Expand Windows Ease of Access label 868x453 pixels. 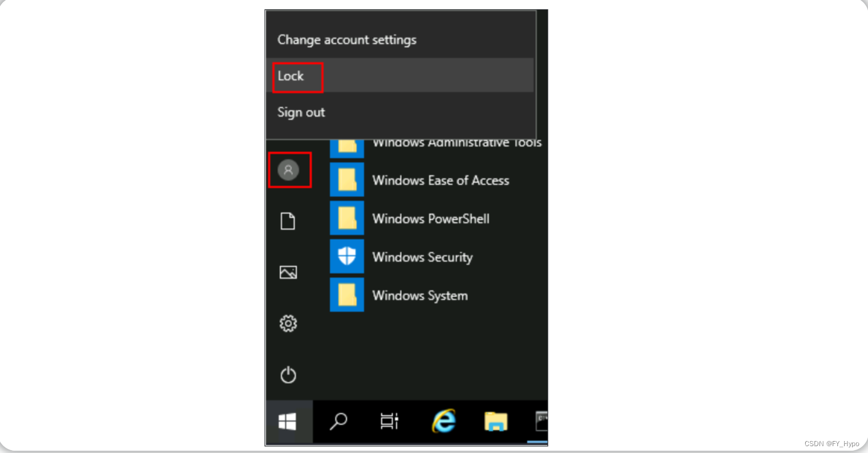click(x=441, y=180)
